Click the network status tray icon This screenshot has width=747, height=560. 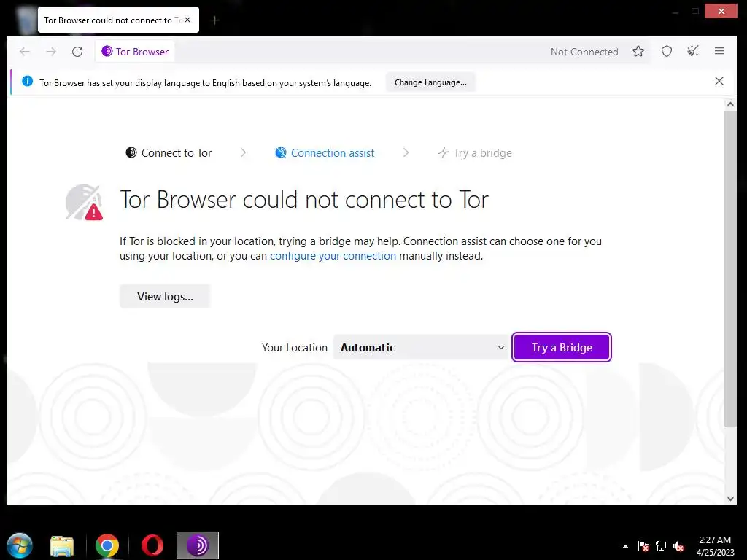point(661,546)
